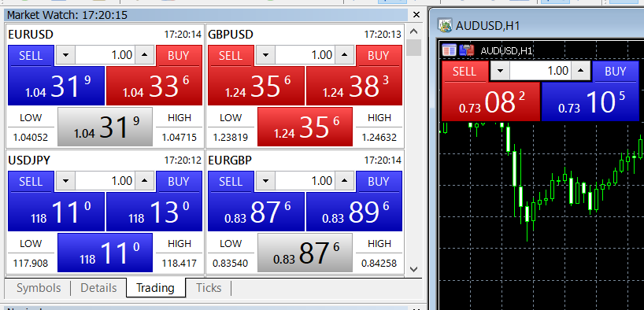Image resolution: width=644 pixels, height=310 pixels.
Task: Switch to the Details tab
Action: pyautogui.click(x=98, y=288)
